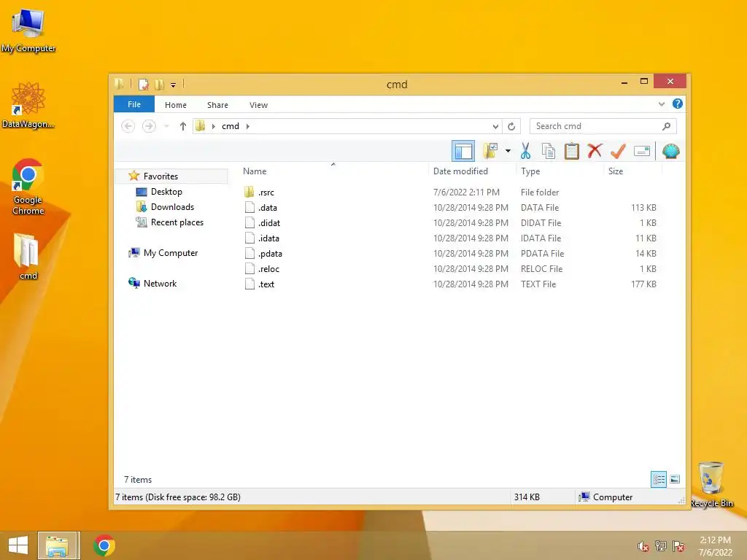Click the root chevron before cmd in address bar
Image resolution: width=747 pixels, height=560 pixels.
(214, 126)
